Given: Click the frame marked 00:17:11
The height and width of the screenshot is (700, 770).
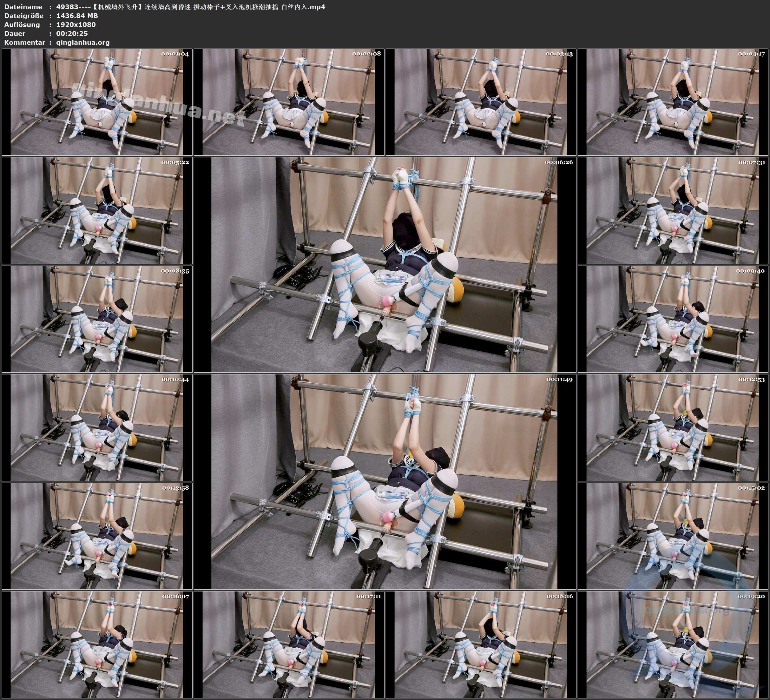Looking at the screenshot, I should [x=289, y=644].
